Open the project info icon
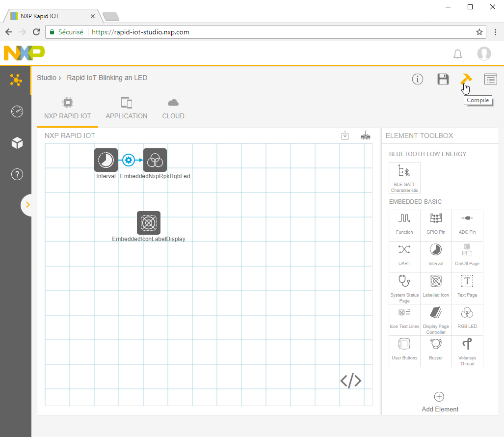Viewport: 504px width, 437px height. [x=418, y=79]
